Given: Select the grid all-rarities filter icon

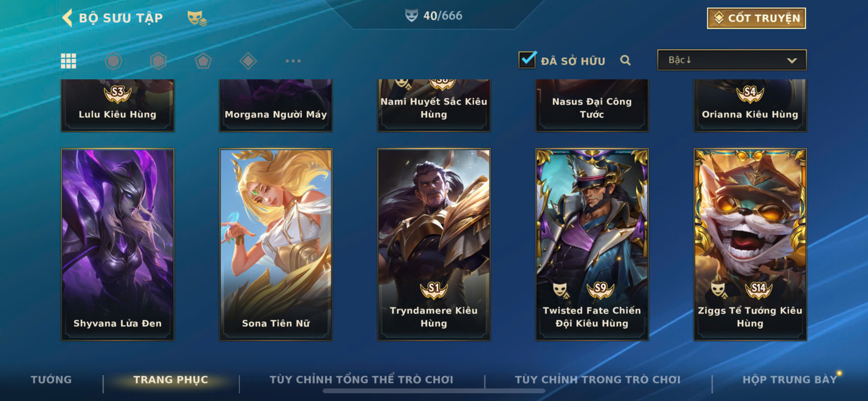Looking at the screenshot, I should click(68, 61).
